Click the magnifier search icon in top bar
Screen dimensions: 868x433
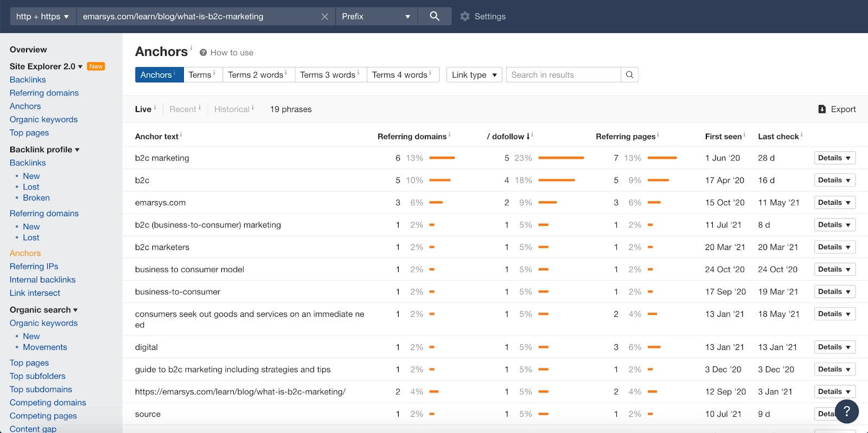pos(435,16)
